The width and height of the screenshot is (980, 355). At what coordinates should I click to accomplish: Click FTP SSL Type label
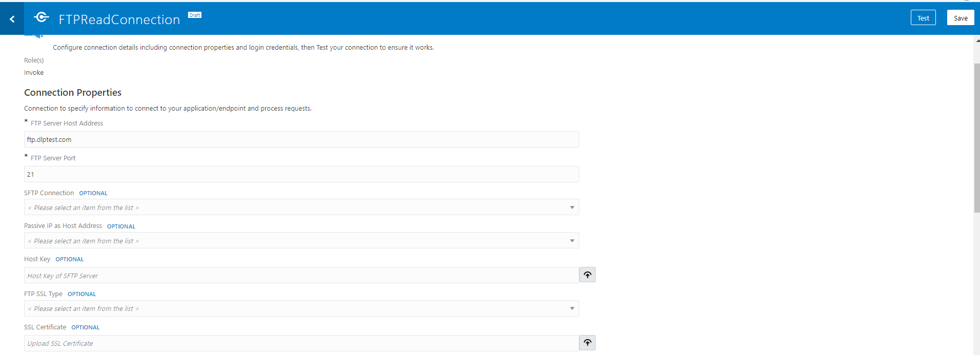pyautogui.click(x=43, y=294)
